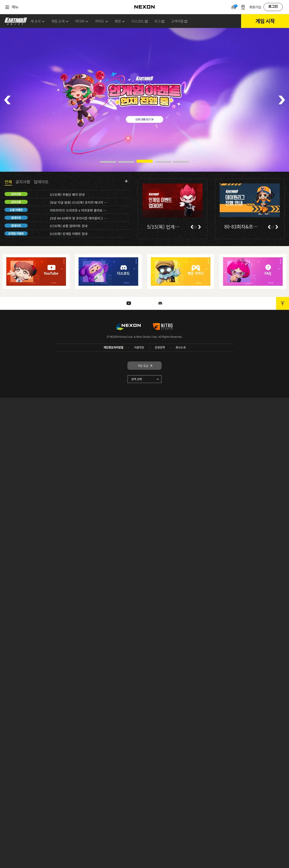The image size is (289, 868).
Task: Open the coupon notification icon
Action: point(234,7)
